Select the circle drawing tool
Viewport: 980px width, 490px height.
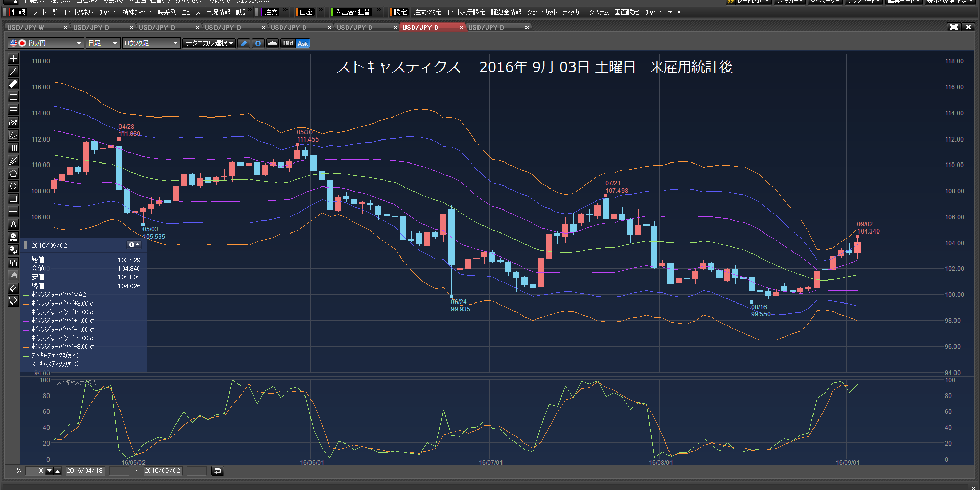pos(13,186)
